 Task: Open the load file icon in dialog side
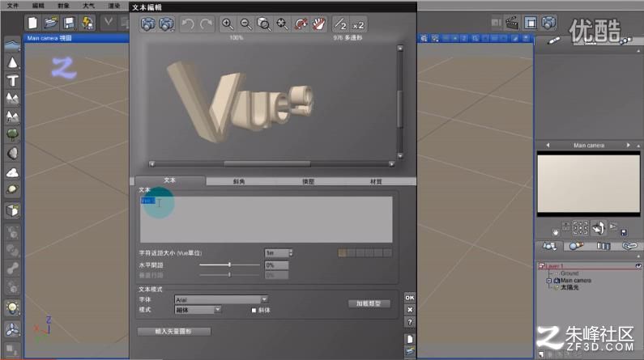click(x=409, y=351)
